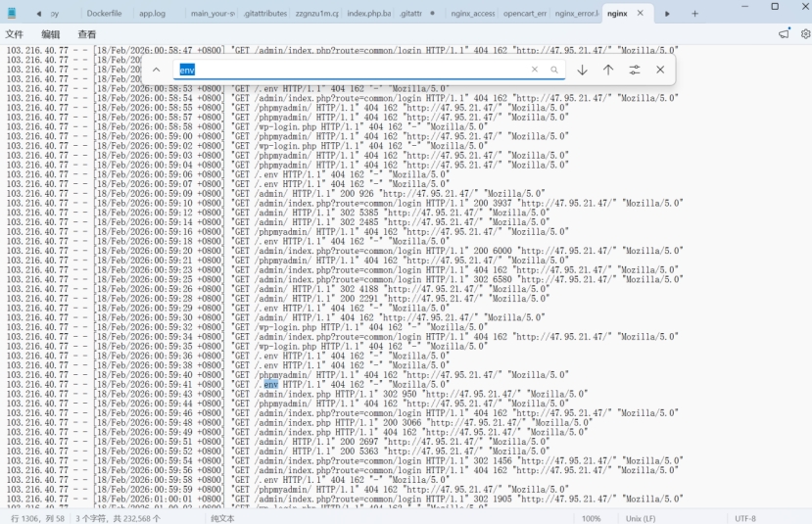Image resolution: width=812 pixels, height=524 pixels.
Task: Switch to the unsaved .gitattr tab
Action: 417,14
